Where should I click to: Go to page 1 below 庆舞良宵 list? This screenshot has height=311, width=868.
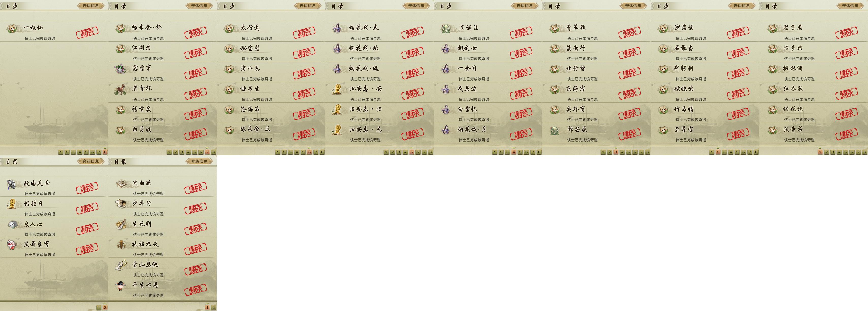pyautogui.click(x=99, y=308)
